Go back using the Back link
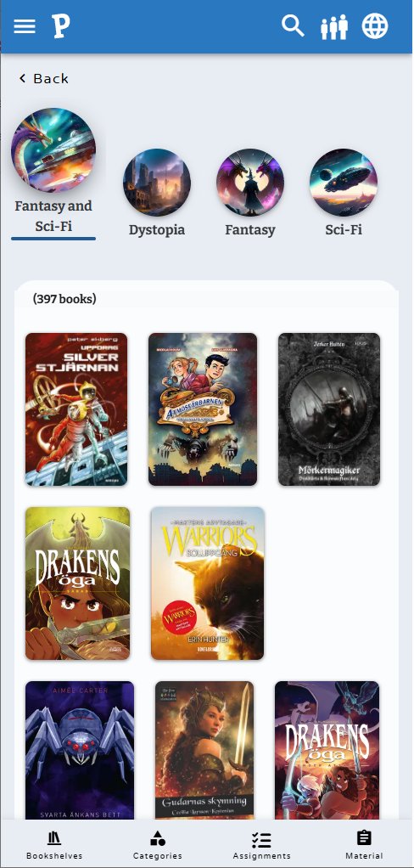414x868 pixels. tap(43, 79)
